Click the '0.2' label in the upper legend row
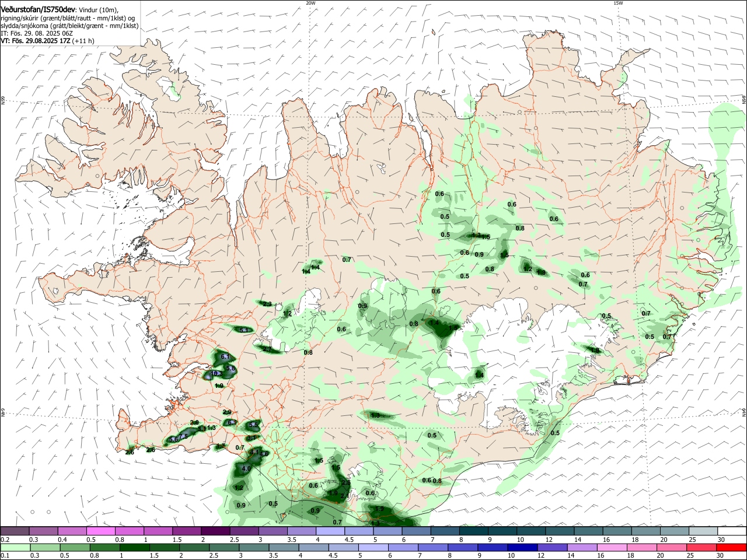 tap(5, 540)
